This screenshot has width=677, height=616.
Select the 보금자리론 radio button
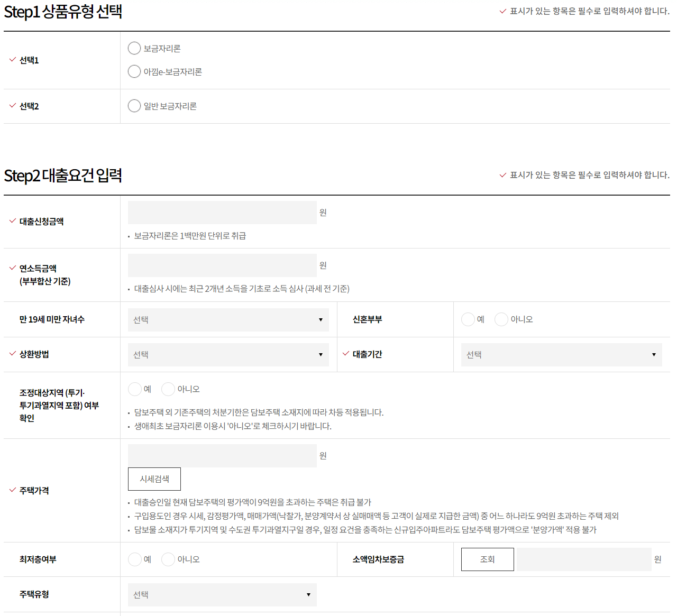pyautogui.click(x=134, y=48)
